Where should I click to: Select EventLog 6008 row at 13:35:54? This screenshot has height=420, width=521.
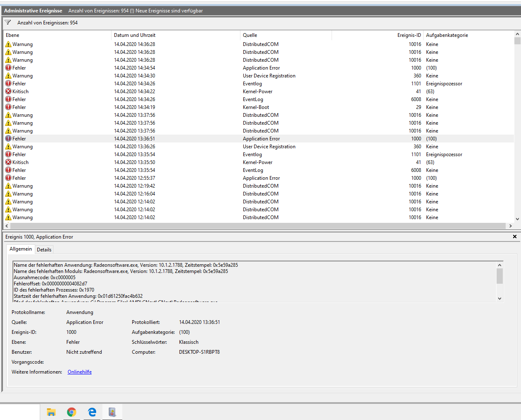click(x=259, y=170)
